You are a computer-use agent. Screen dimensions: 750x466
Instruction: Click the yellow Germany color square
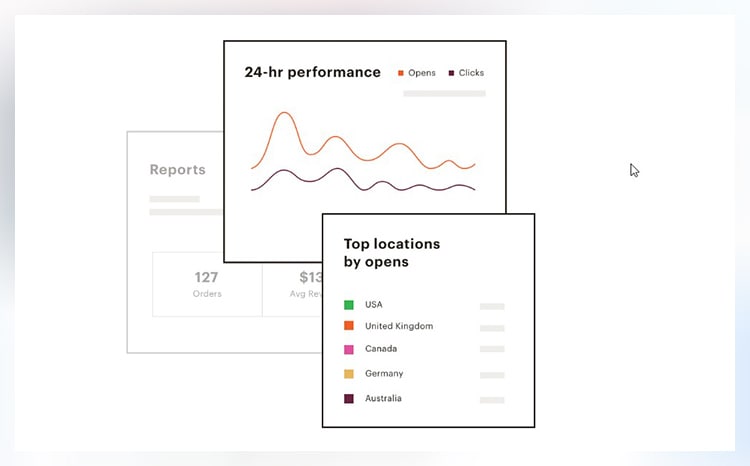pos(349,374)
